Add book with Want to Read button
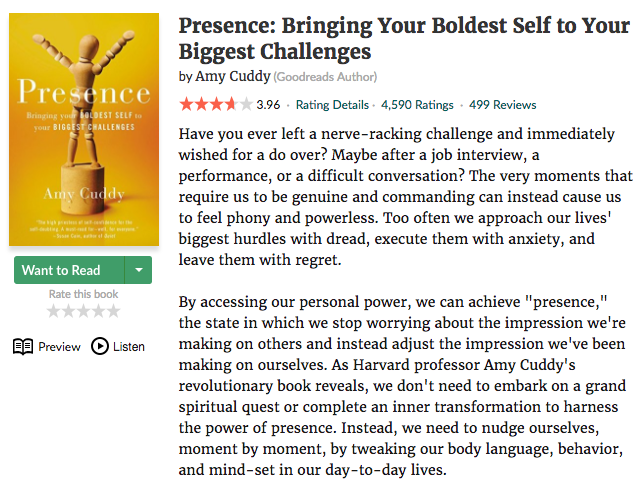Viewport: 642px width, 492px height. (62, 270)
